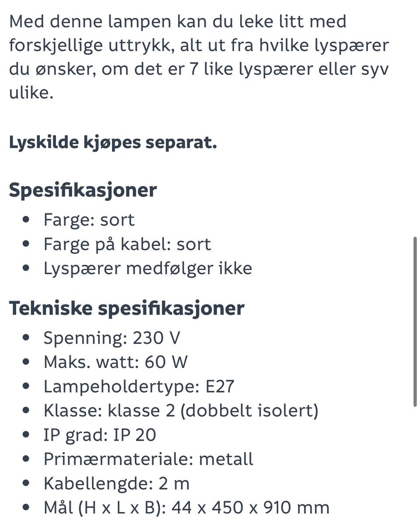Screen dimensions: 420x530
Task: Click the 'Spesifikasjoner' heading
Action: pos(83,191)
